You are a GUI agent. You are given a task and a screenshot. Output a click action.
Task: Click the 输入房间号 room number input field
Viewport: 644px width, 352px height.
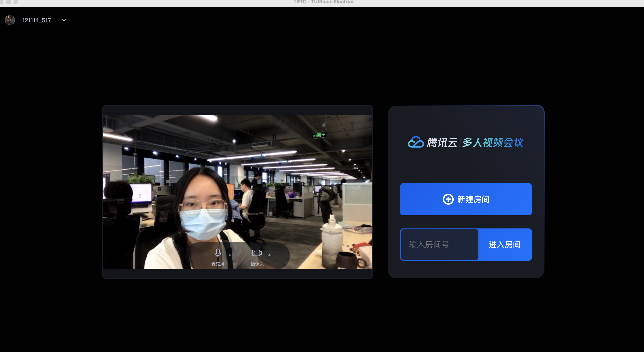[x=439, y=245]
